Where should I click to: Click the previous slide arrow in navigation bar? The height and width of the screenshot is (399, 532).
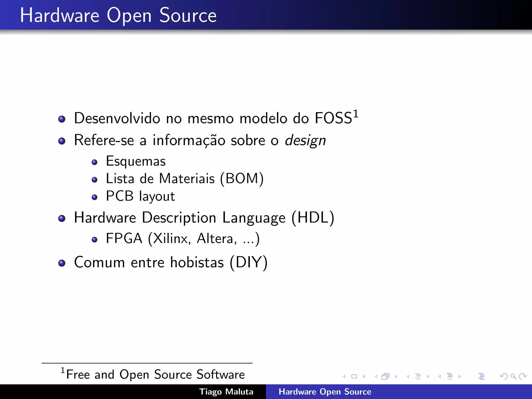344,376
